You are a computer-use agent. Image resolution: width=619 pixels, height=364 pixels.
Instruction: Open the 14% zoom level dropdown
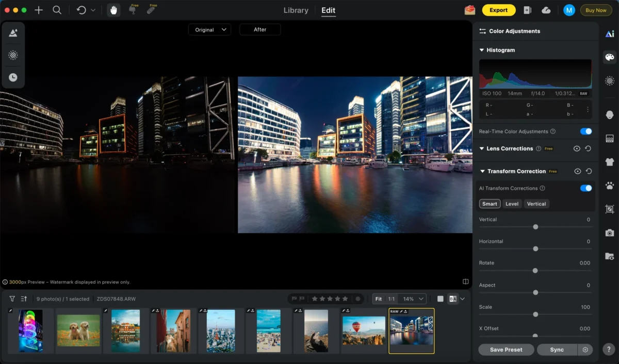pyautogui.click(x=413, y=299)
